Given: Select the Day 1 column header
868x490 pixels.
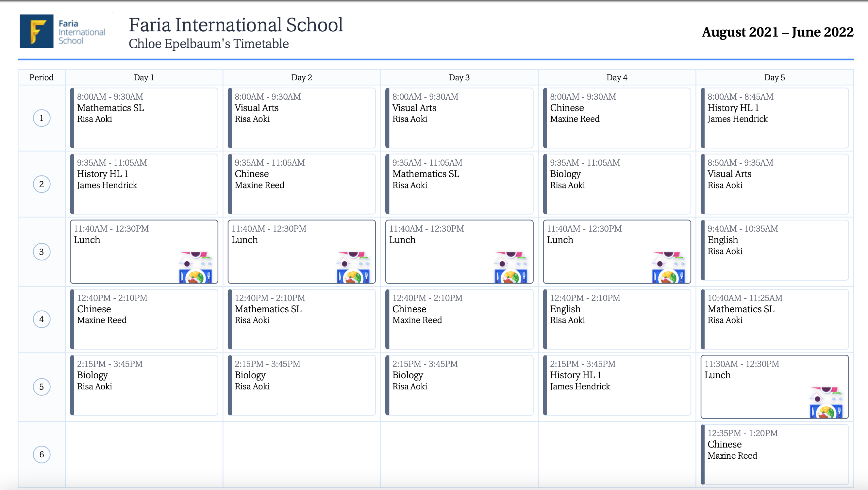Looking at the screenshot, I should point(144,77).
